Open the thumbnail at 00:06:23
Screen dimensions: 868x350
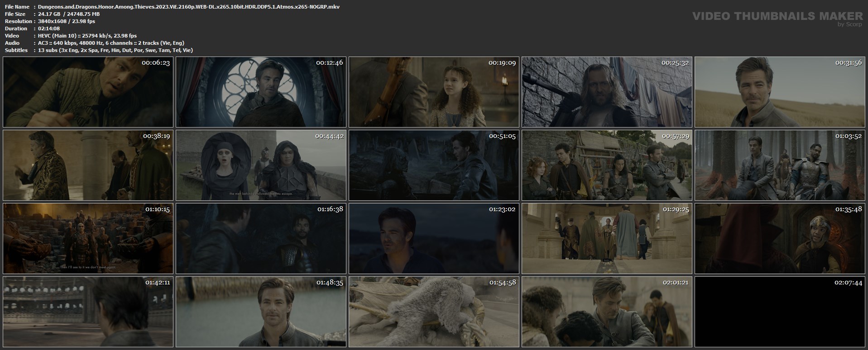(88, 92)
